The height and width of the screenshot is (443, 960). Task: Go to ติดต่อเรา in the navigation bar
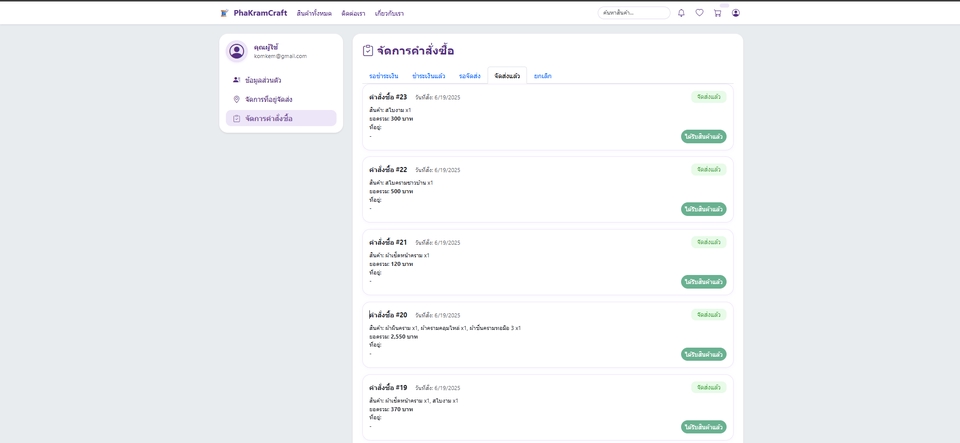tap(353, 13)
